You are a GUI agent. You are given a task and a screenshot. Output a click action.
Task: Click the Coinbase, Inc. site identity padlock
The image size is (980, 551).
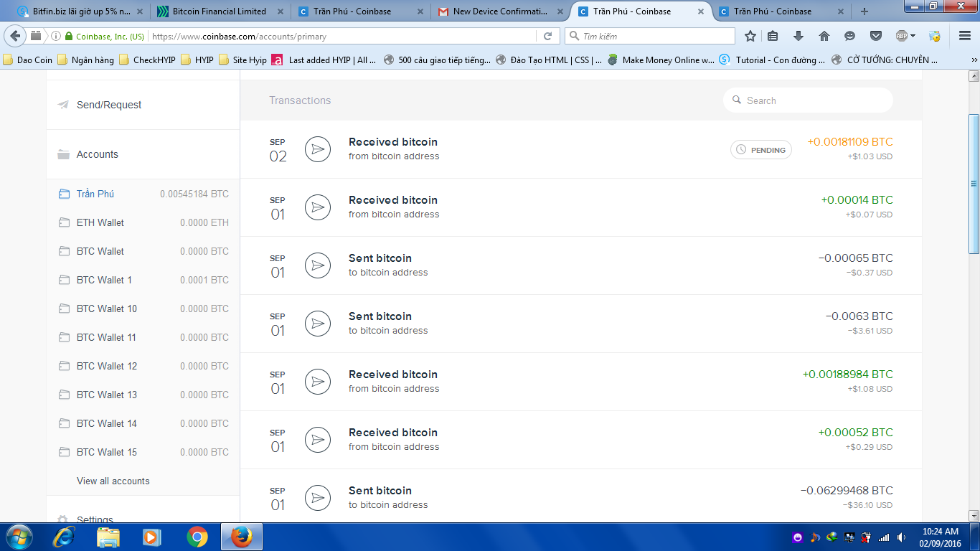tap(69, 36)
